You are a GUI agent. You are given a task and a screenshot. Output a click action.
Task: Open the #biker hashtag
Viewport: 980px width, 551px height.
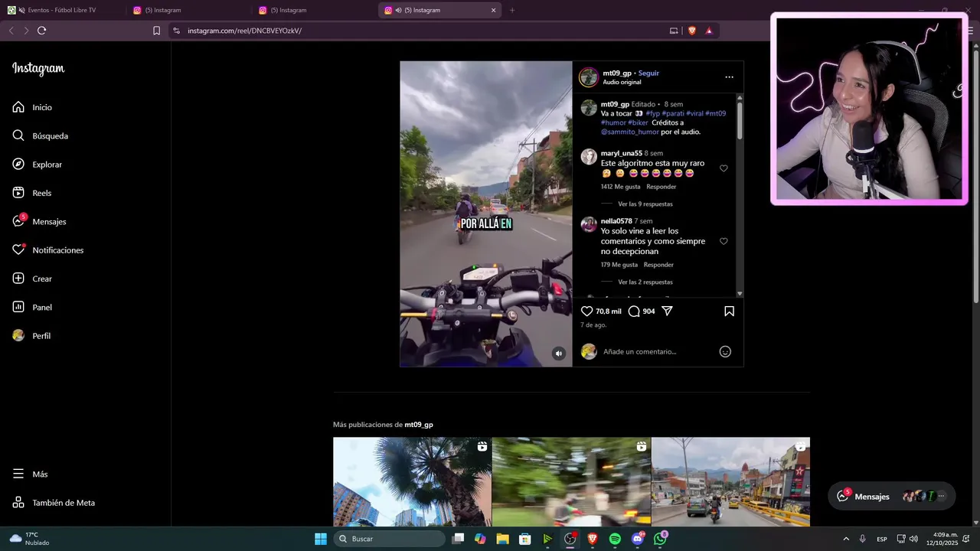point(638,122)
